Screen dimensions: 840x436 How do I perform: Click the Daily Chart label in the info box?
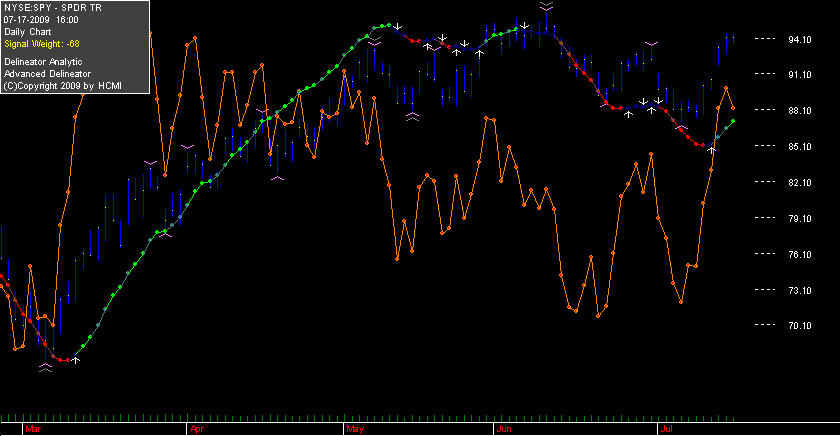pos(27,32)
